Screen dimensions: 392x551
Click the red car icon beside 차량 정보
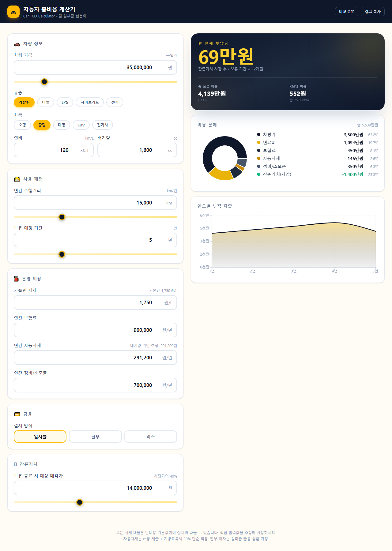coord(17,44)
